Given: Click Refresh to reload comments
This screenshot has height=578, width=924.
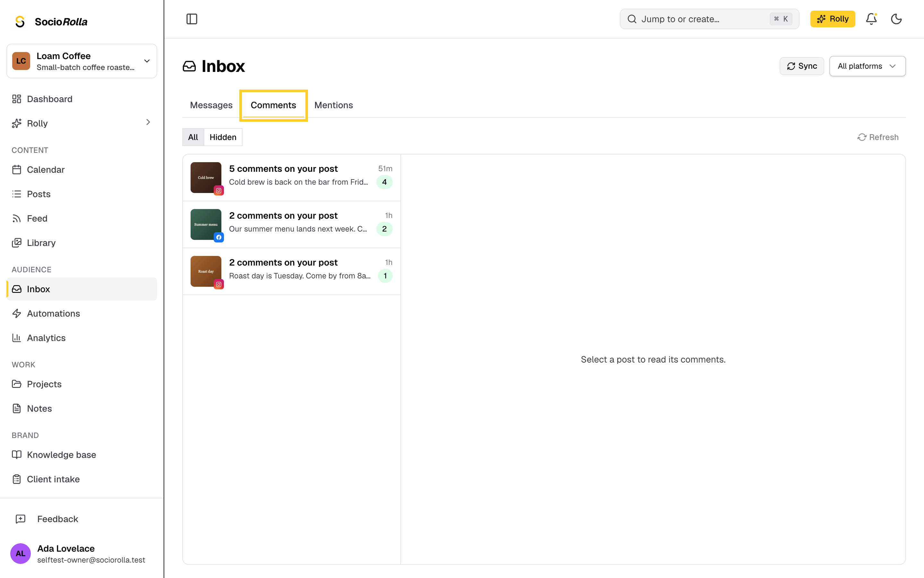Looking at the screenshot, I should (x=878, y=137).
